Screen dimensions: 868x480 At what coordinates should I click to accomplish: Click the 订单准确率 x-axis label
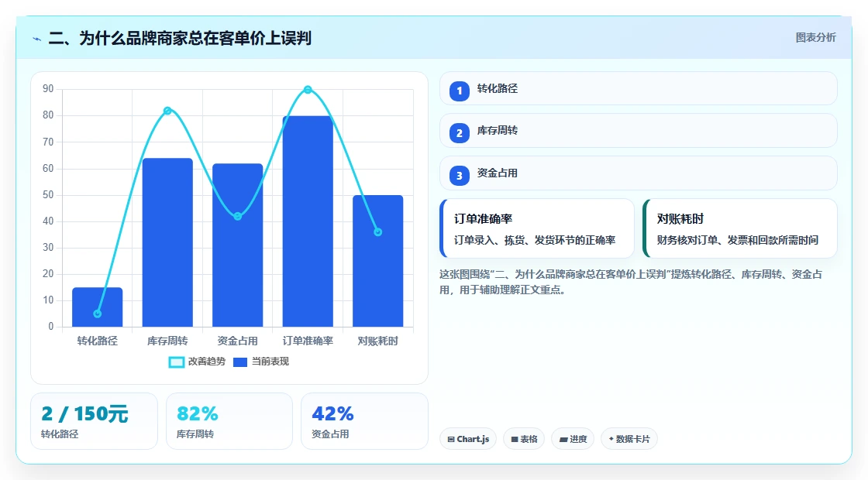(x=308, y=341)
